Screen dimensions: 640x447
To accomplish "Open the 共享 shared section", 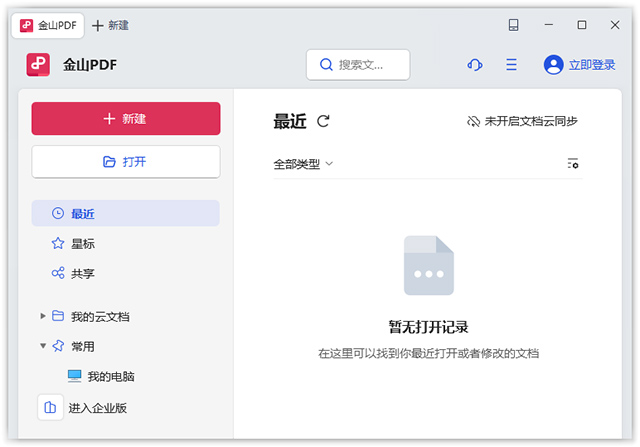I will [83, 274].
